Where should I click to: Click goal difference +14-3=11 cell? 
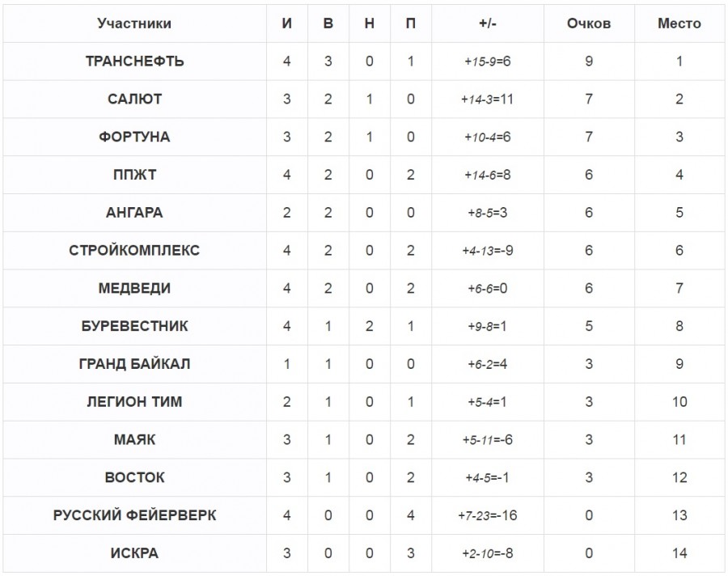tap(487, 100)
